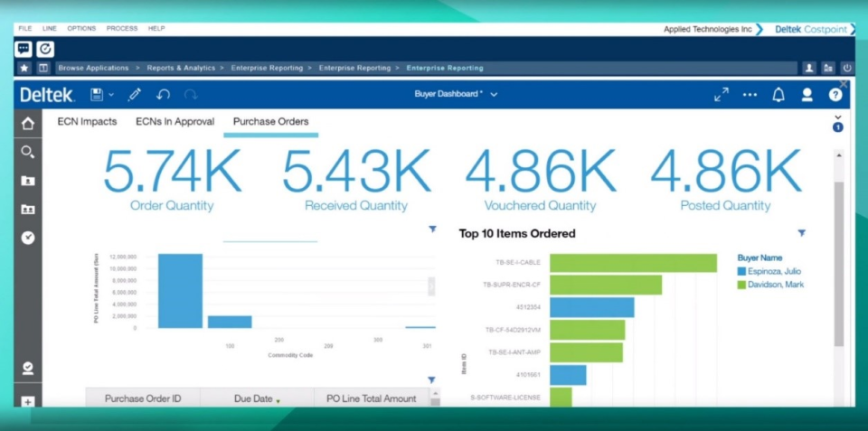This screenshot has height=431, width=868.
Task: Click Reports & Analytics breadcrumb
Action: tap(181, 68)
